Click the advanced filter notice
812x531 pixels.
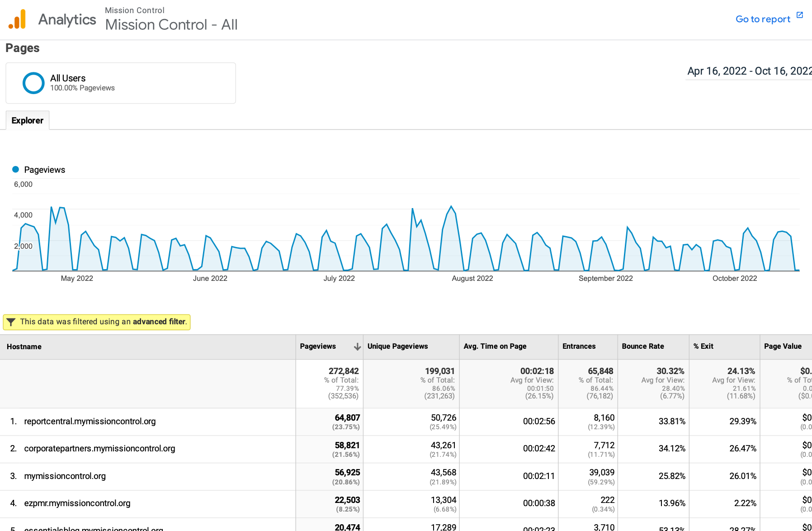point(97,322)
